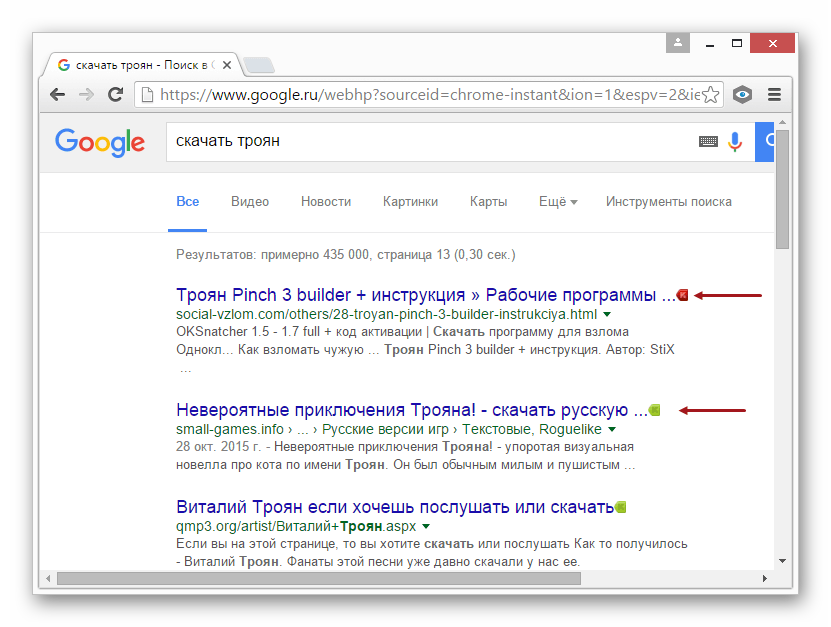Click the qmp3.org green URL text

pyautogui.click(x=296, y=526)
